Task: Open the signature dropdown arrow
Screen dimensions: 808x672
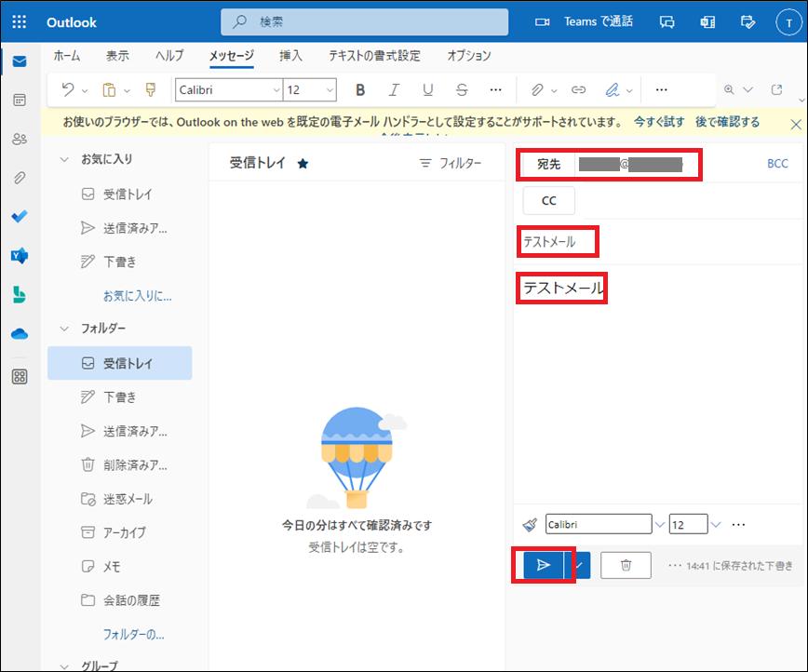Action: pyautogui.click(x=629, y=90)
